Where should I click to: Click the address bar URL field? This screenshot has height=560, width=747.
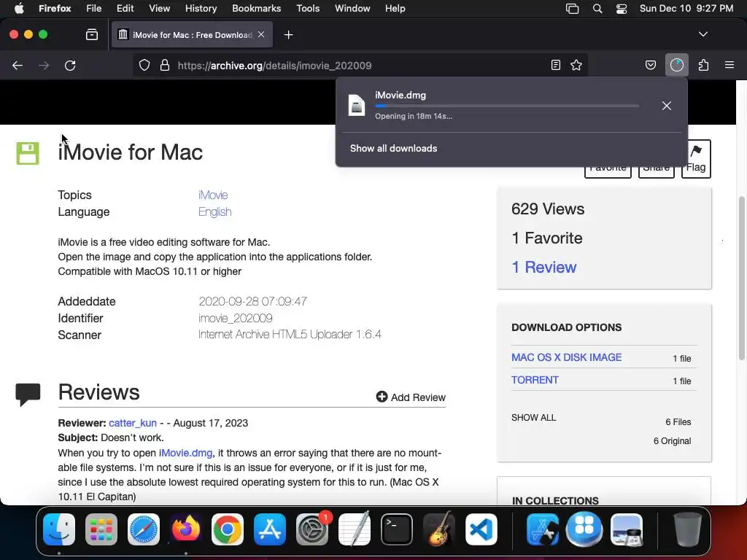click(x=360, y=65)
